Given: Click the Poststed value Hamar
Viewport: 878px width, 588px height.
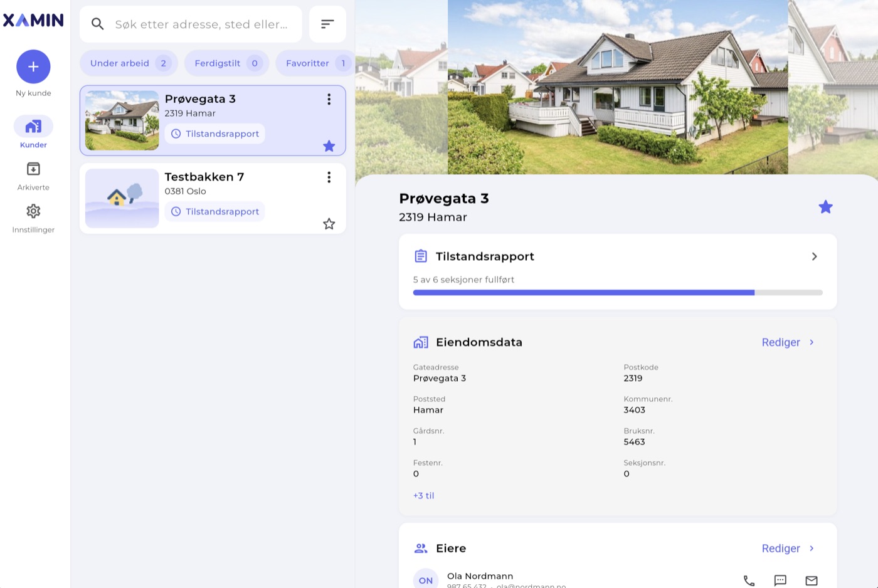Looking at the screenshot, I should point(428,410).
